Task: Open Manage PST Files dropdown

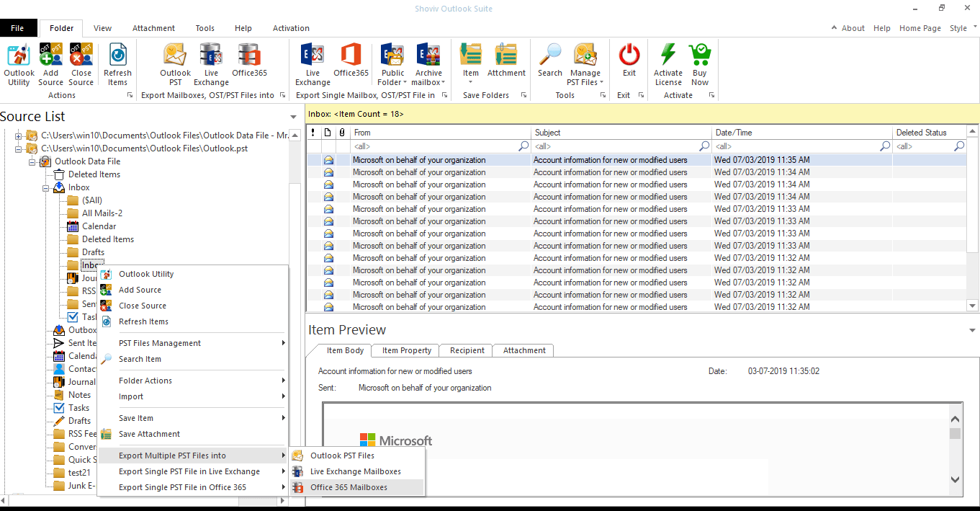Action: click(585, 64)
